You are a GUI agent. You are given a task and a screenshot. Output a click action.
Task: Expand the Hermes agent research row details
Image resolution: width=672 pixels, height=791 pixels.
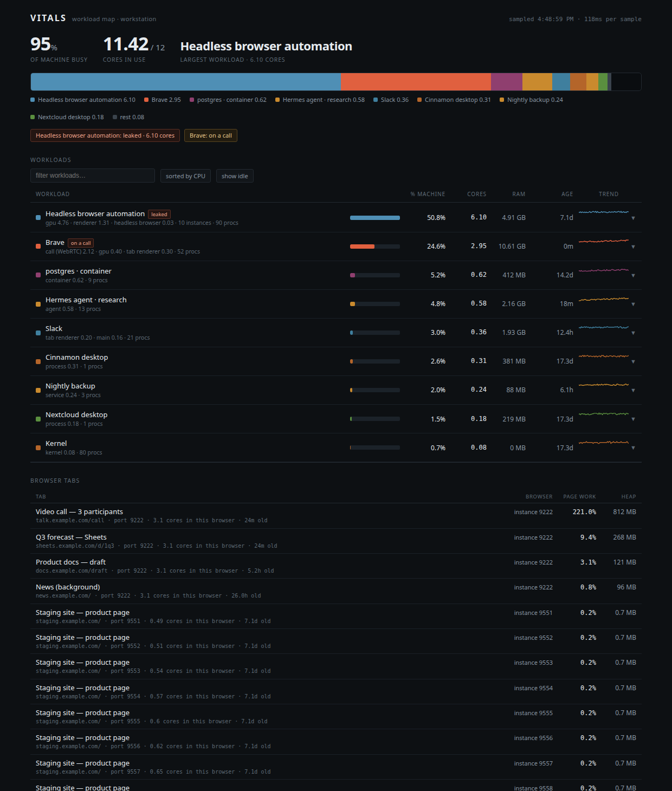click(633, 304)
